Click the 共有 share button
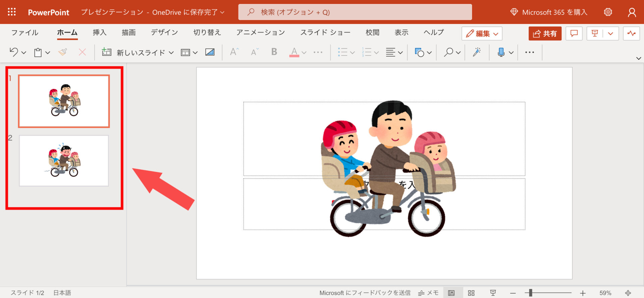644x298 pixels. coord(545,34)
